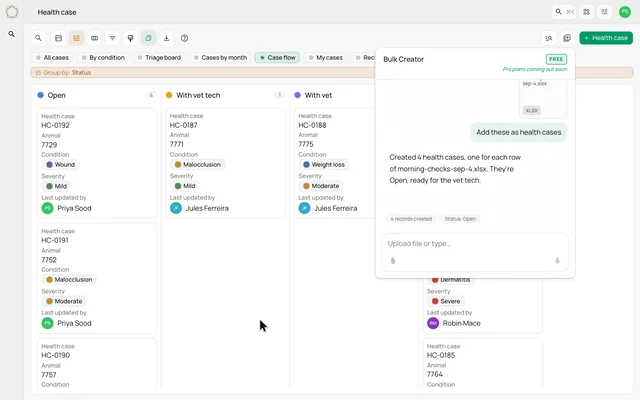The image size is (640, 400).
Task: Open the app logo in the top-left corner
Action: [12, 12]
